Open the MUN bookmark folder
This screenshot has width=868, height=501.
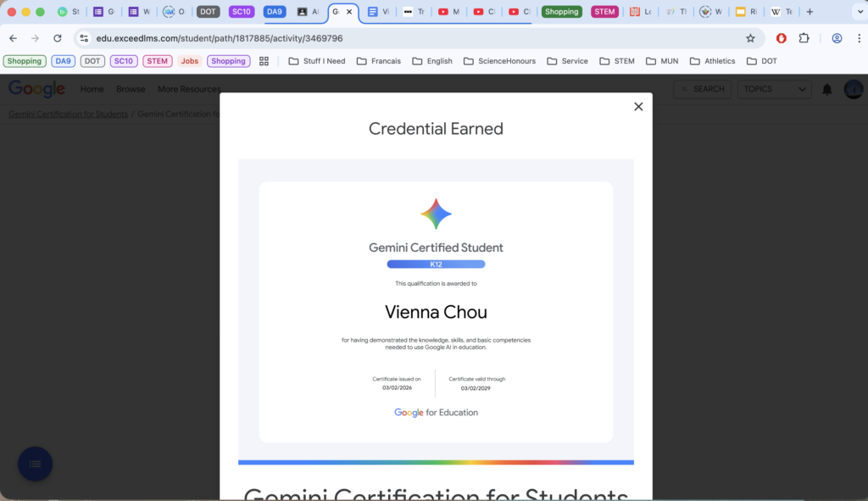coord(662,61)
